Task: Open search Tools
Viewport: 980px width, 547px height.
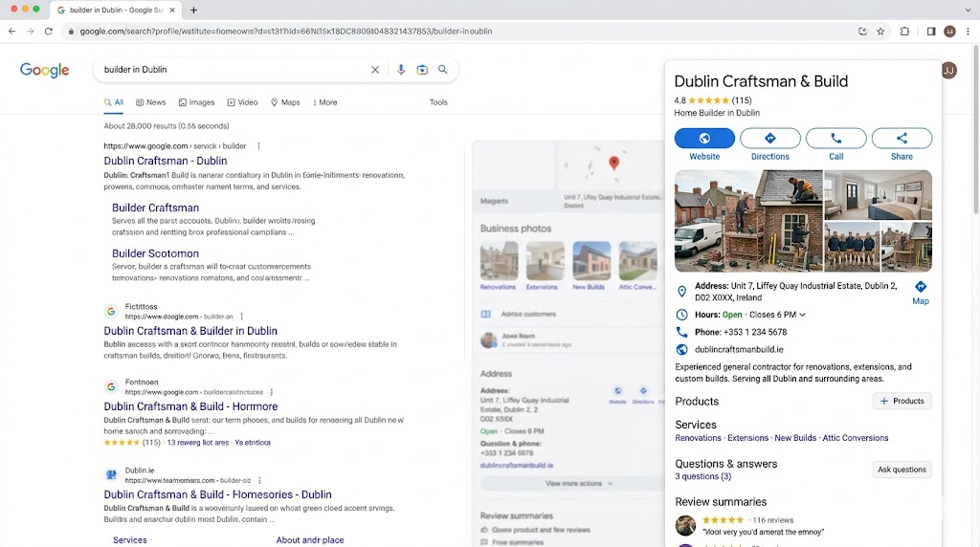Action: [438, 102]
